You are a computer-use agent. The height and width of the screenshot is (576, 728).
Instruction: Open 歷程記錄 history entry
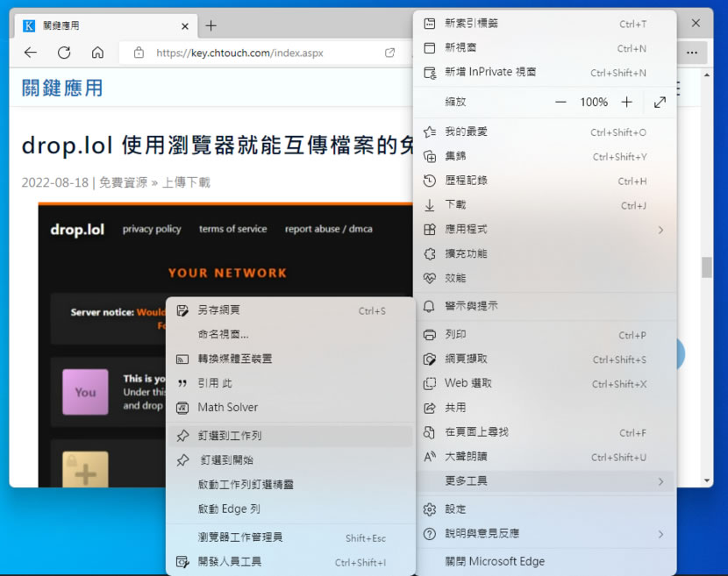coord(545,181)
